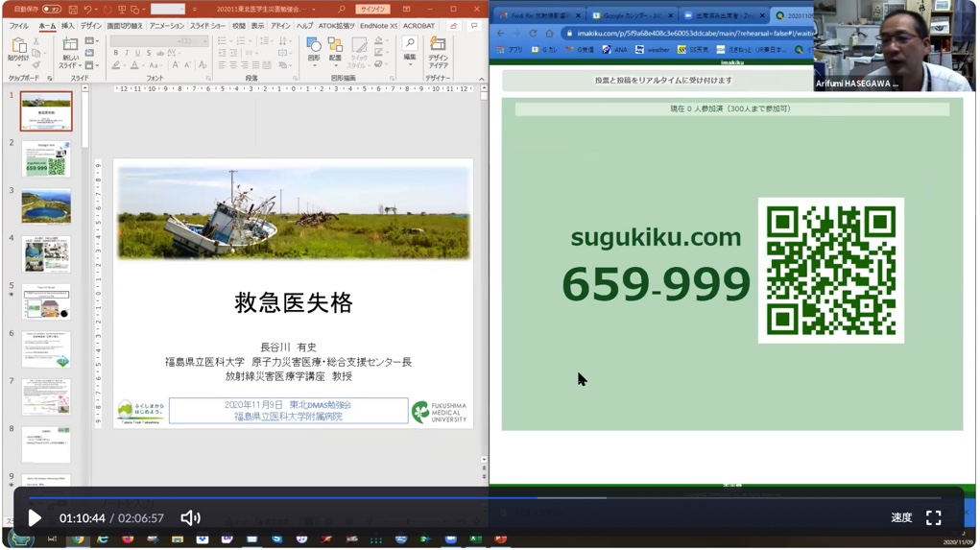Toggle Underline formatting
Viewport: 980px width, 550px height.
pyautogui.click(x=137, y=53)
